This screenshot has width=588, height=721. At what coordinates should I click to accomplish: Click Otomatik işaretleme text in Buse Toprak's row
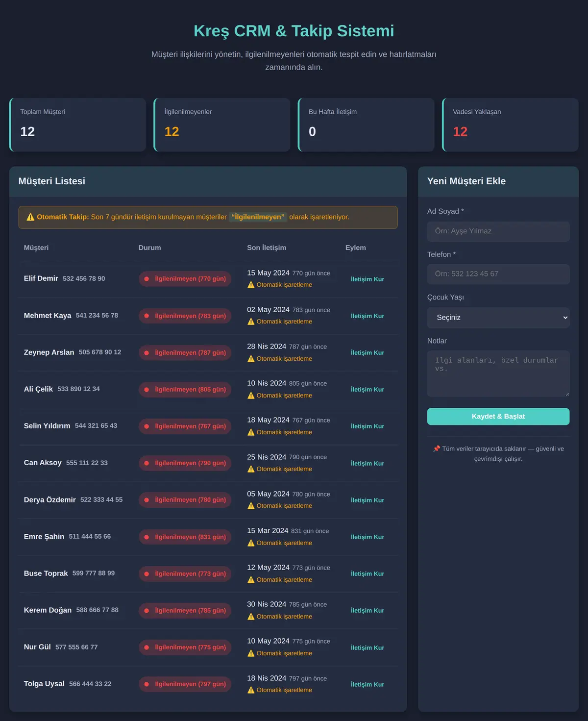(284, 580)
